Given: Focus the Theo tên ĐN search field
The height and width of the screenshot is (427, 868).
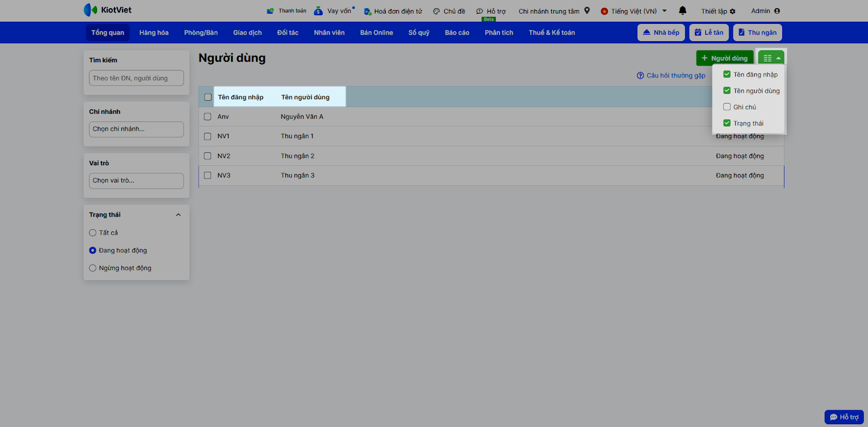Looking at the screenshot, I should click(136, 78).
